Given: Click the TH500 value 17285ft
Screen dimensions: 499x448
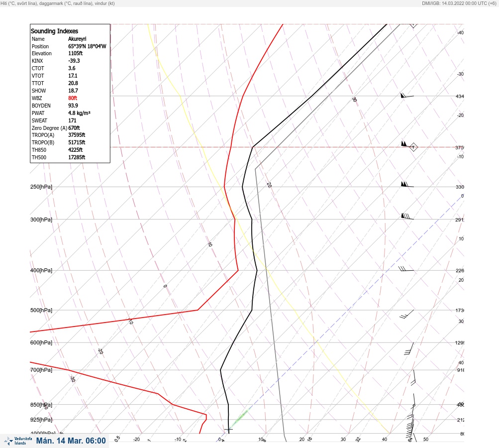Looking at the screenshot, I should coord(77,157).
